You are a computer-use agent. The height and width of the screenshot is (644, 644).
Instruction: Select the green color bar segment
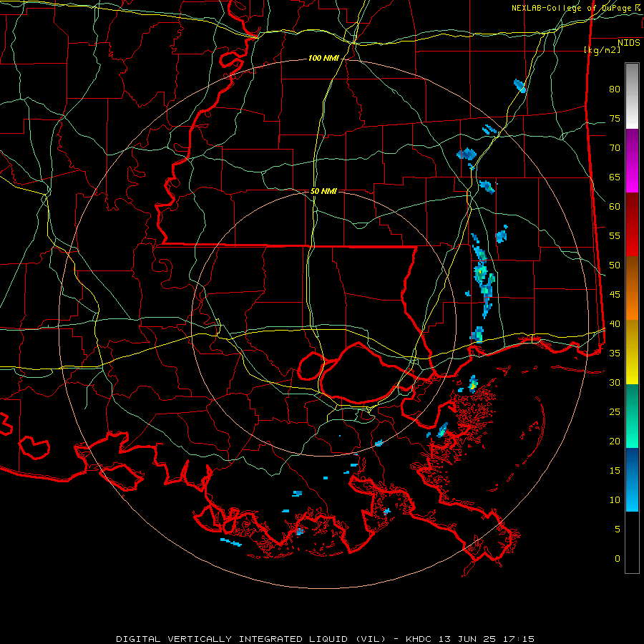(632, 416)
